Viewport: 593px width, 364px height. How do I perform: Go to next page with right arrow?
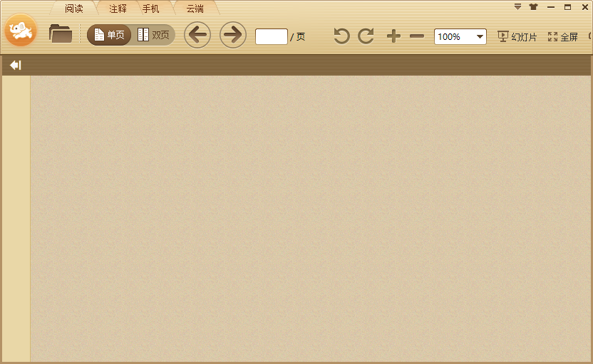coord(233,35)
